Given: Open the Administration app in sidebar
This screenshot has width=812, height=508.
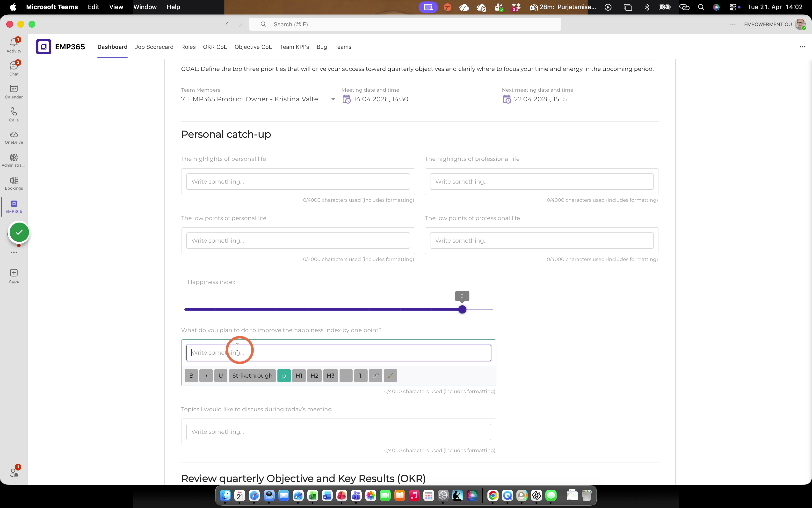Looking at the screenshot, I should pyautogui.click(x=14, y=160).
